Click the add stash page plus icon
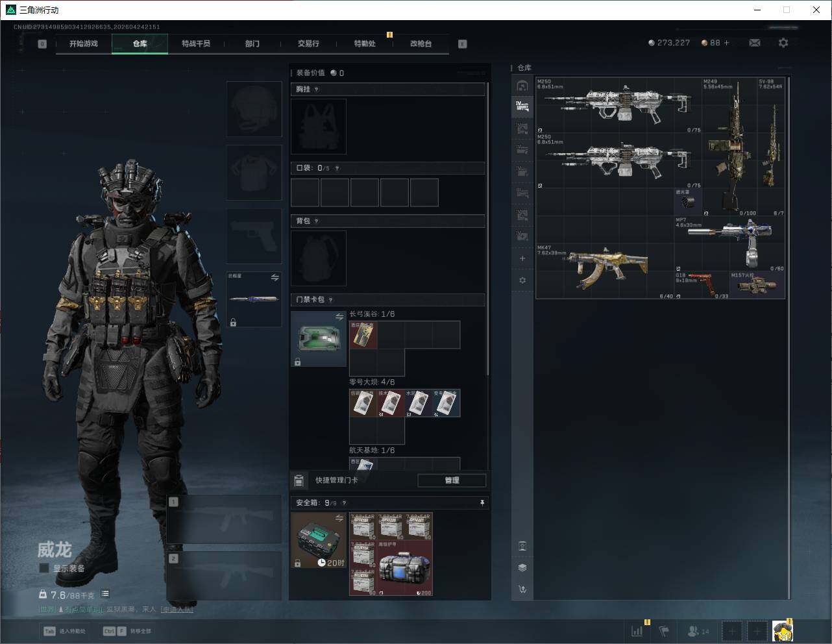 click(522, 258)
